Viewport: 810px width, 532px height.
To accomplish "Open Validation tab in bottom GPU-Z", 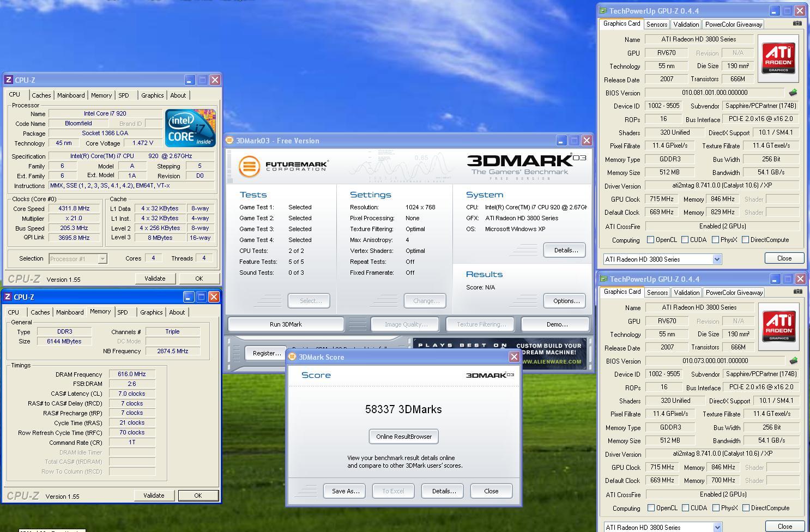I will click(686, 292).
